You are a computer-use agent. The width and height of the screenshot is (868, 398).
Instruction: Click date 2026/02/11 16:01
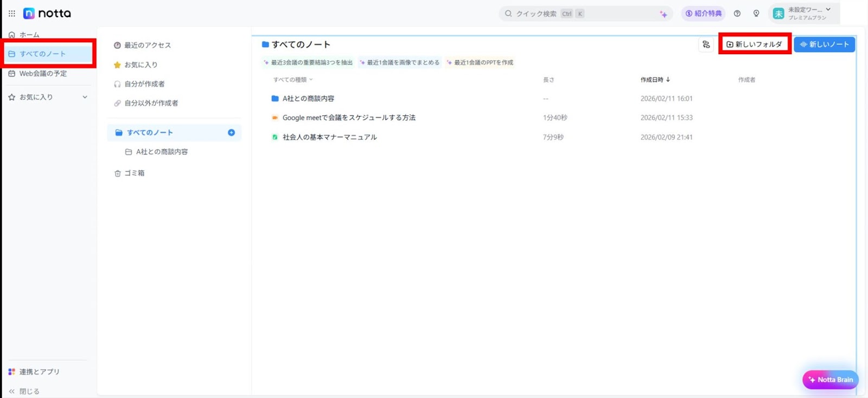[x=666, y=99]
